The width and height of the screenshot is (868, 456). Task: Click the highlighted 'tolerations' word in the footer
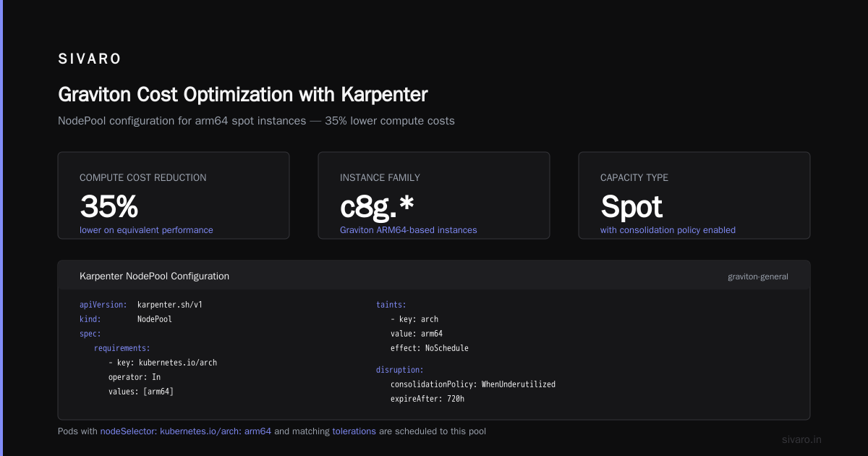point(354,431)
